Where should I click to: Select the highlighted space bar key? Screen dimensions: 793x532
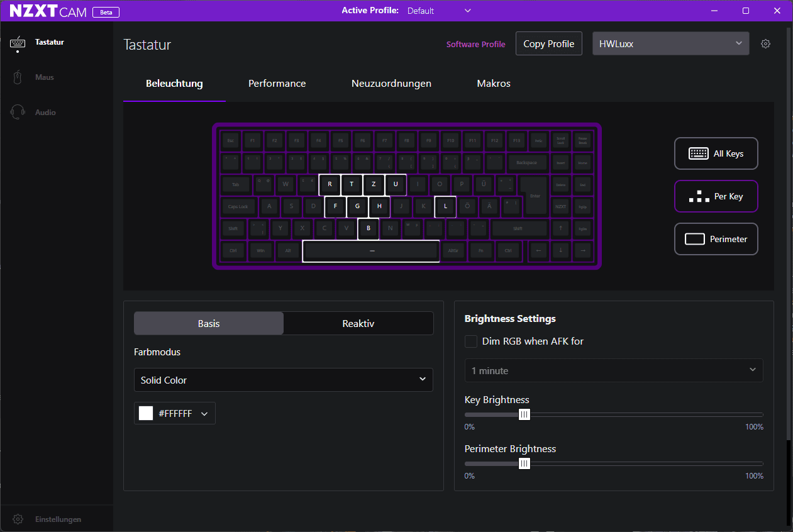[x=371, y=251]
